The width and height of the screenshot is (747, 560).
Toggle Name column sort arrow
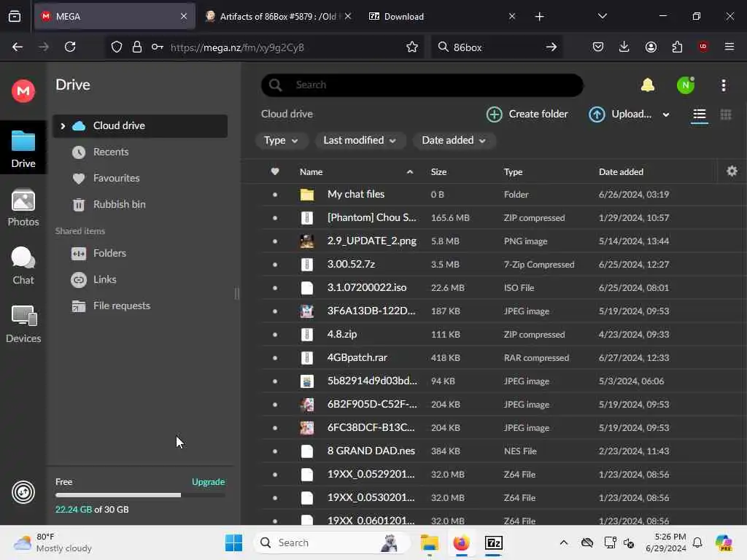point(410,172)
